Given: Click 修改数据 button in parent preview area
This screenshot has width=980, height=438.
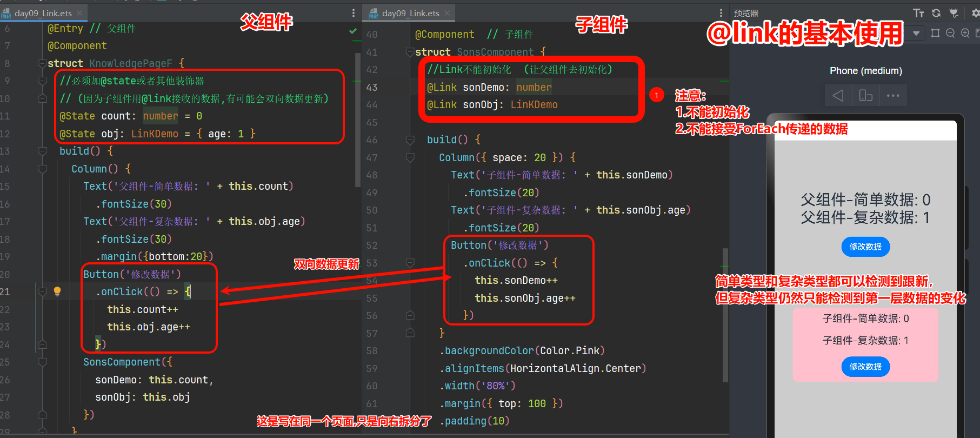Looking at the screenshot, I should tap(865, 247).
